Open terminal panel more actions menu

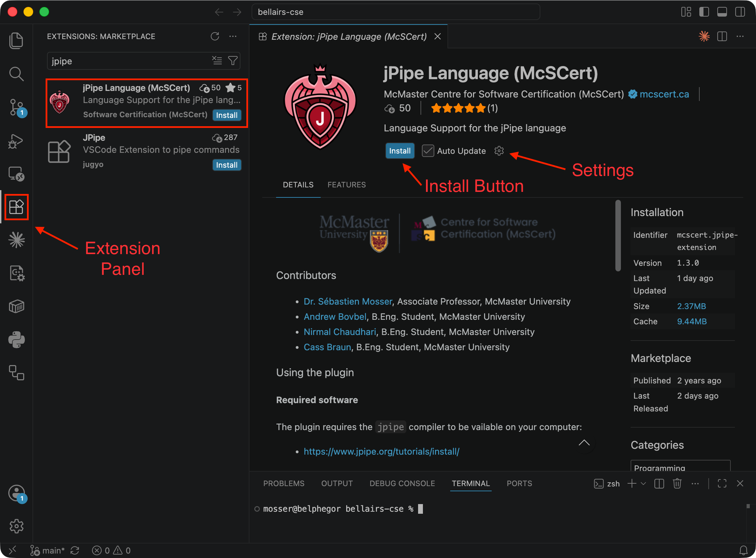(x=695, y=483)
